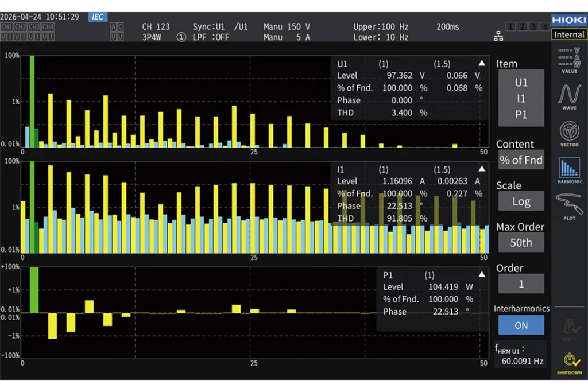Image resolution: width=588 pixels, height=392 pixels.
Task: Edit the Order value field
Action: click(x=521, y=284)
